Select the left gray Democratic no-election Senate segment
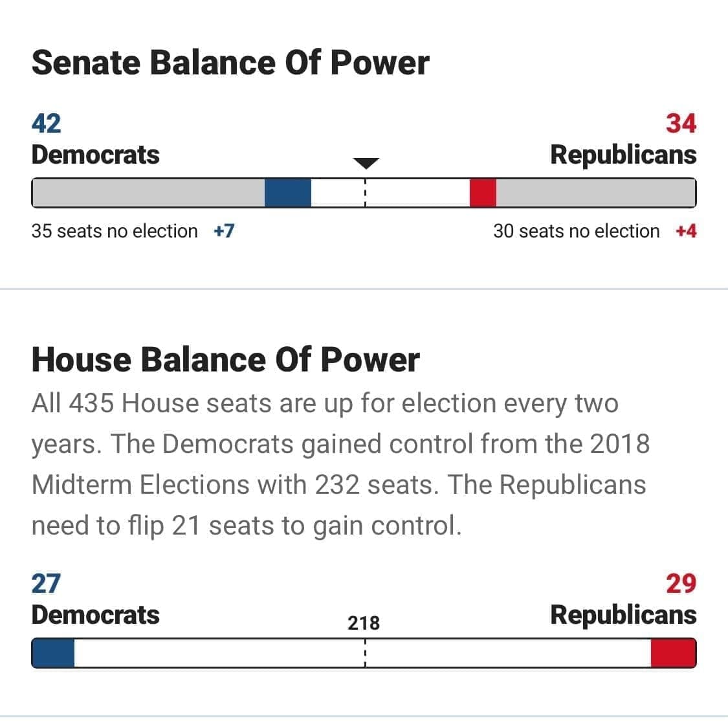Image resolution: width=728 pixels, height=721 pixels. [148, 193]
